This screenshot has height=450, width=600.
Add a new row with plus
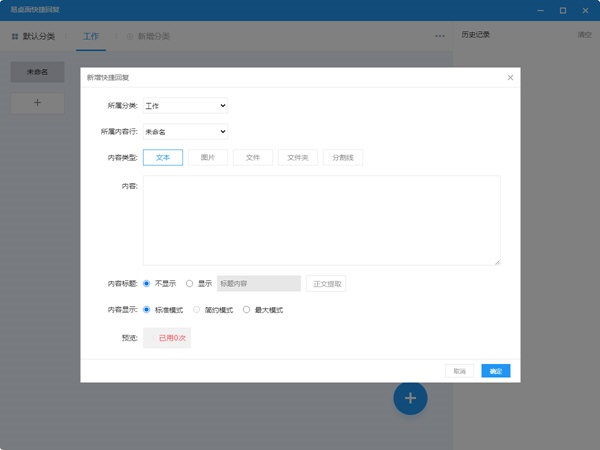[38, 103]
